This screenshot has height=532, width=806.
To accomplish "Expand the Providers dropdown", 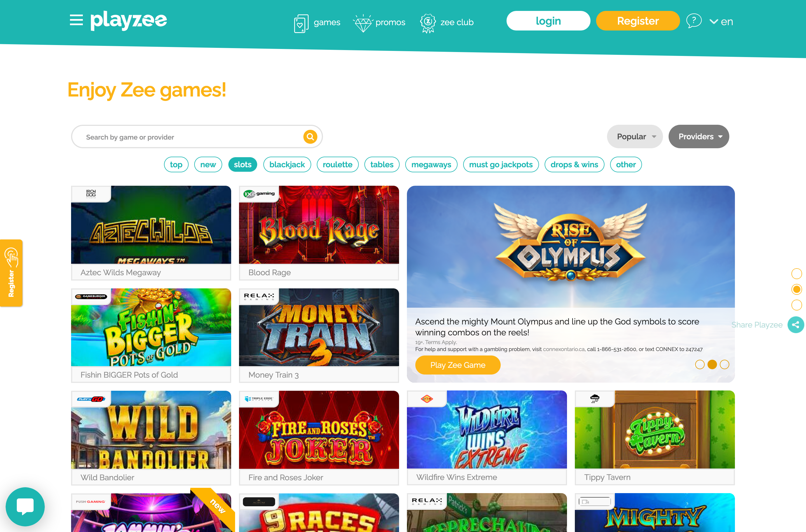I will (699, 136).
